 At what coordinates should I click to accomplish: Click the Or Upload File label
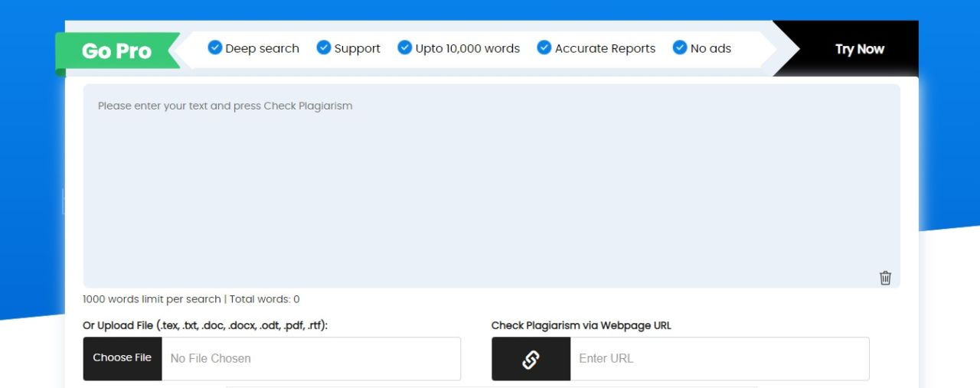(x=205, y=325)
